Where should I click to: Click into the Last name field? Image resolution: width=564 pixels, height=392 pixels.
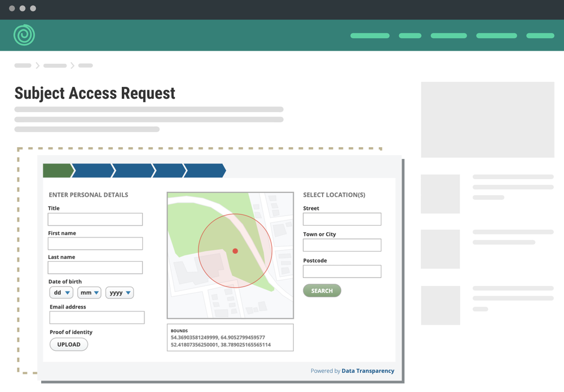[x=95, y=267]
